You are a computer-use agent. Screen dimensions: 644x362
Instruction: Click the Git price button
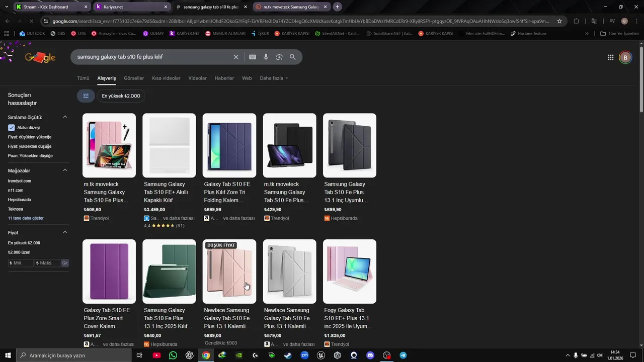pos(65,263)
